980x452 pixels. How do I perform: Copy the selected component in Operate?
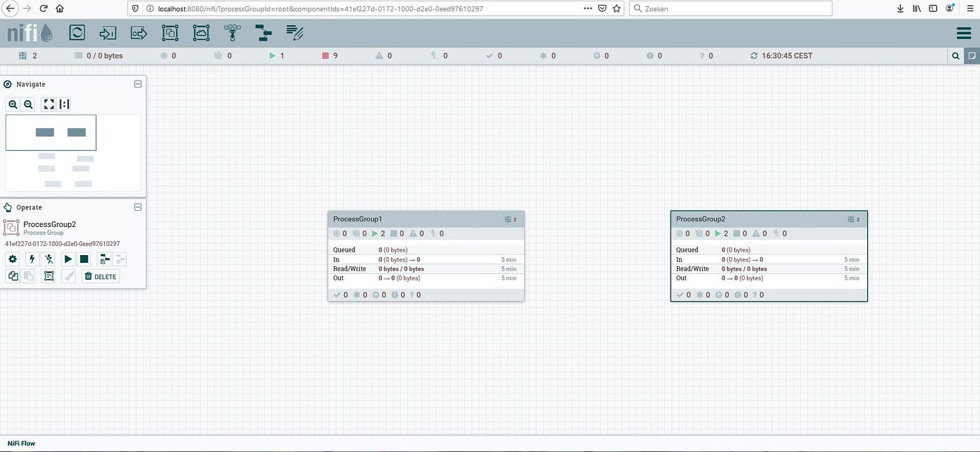pyautogui.click(x=13, y=277)
